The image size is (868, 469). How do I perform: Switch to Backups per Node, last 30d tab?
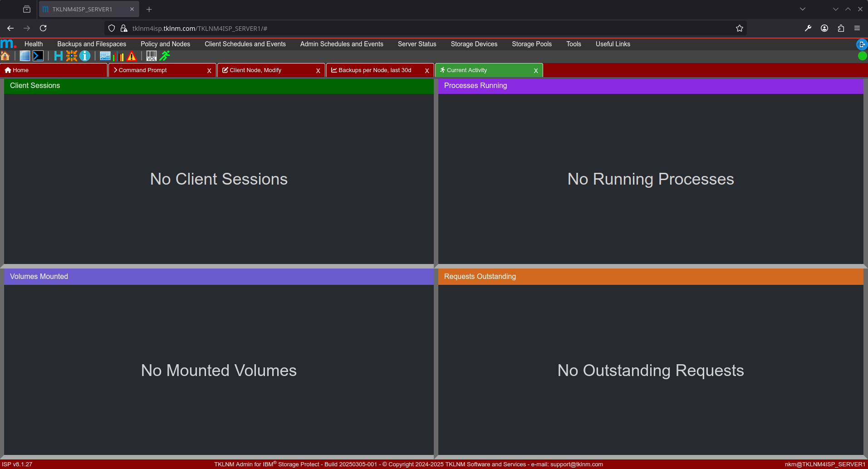(x=374, y=70)
